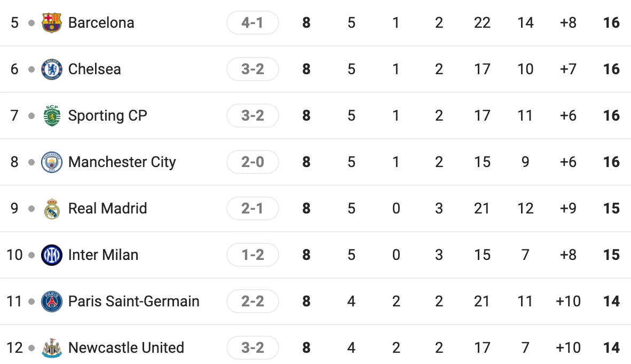Click the Chelsea club crest icon
The image size is (631, 364).
pyautogui.click(x=52, y=69)
